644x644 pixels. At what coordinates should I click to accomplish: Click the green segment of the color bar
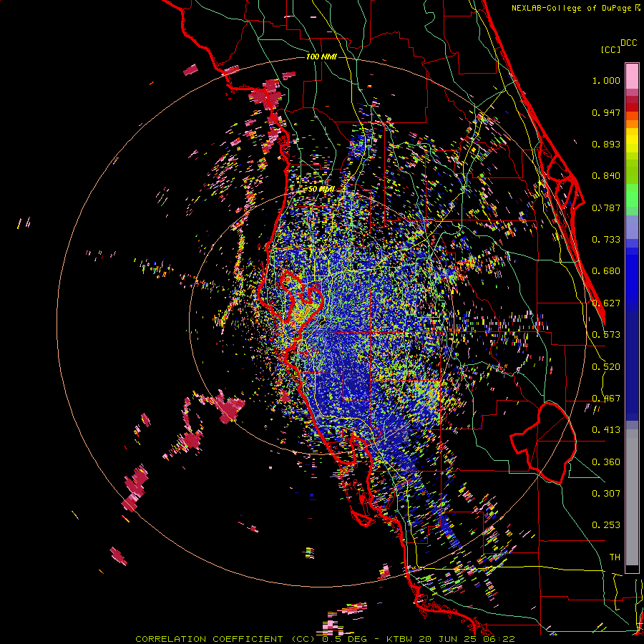pyautogui.click(x=632, y=195)
